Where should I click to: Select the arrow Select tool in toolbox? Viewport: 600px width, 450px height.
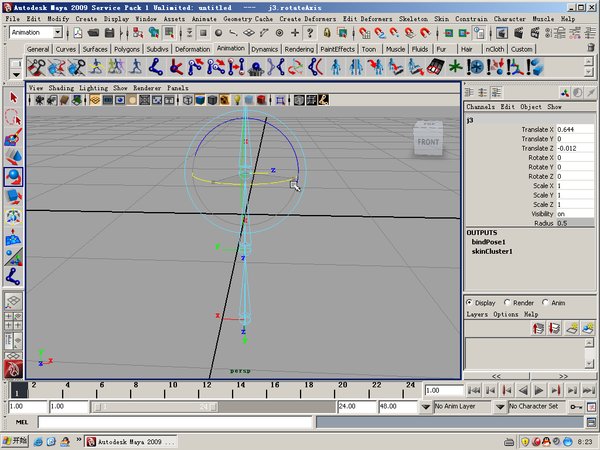click(13, 98)
